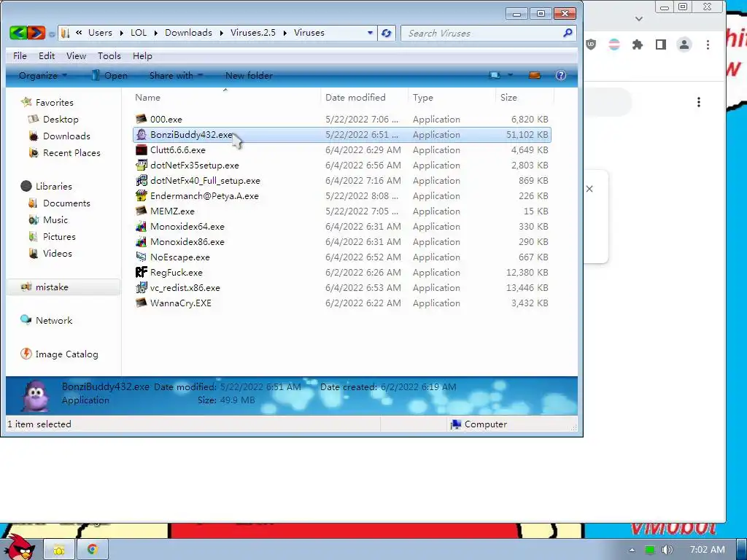This screenshot has height=560, width=747.
Task: Open the View menu
Action: [76, 55]
